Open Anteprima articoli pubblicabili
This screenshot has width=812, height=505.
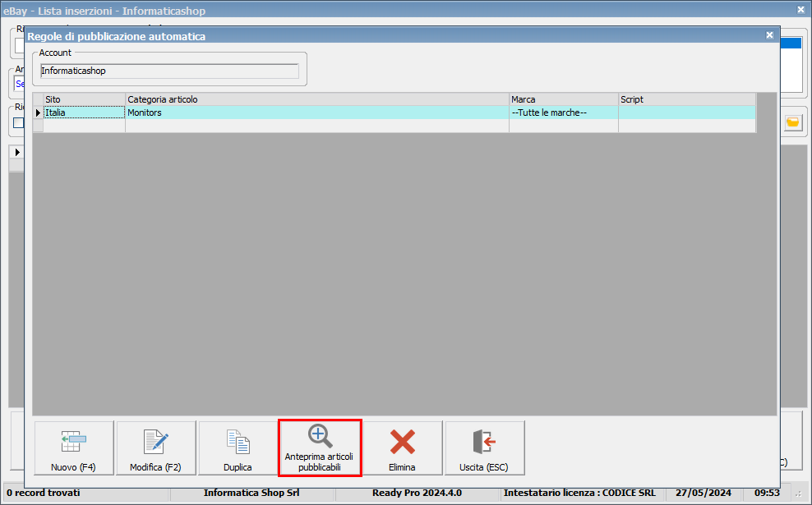(x=320, y=448)
